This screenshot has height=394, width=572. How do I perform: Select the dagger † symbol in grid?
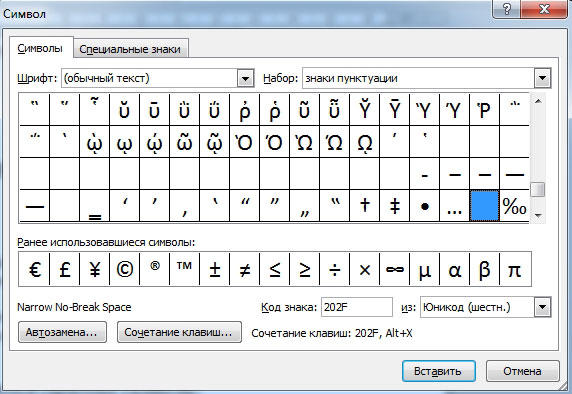point(364,206)
